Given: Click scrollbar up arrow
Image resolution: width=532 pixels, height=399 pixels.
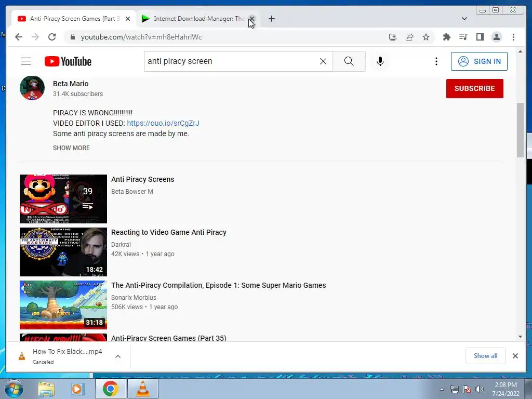Looking at the screenshot, I should click(521, 51).
